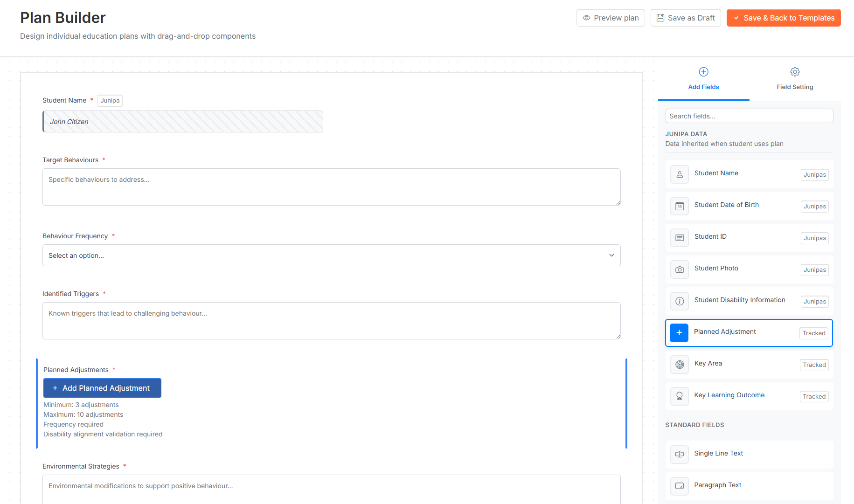Image resolution: width=854 pixels, height=504 pixels.
Task: Select the Planned Adjustment plus icon
Action: click(x=679, y=332)
